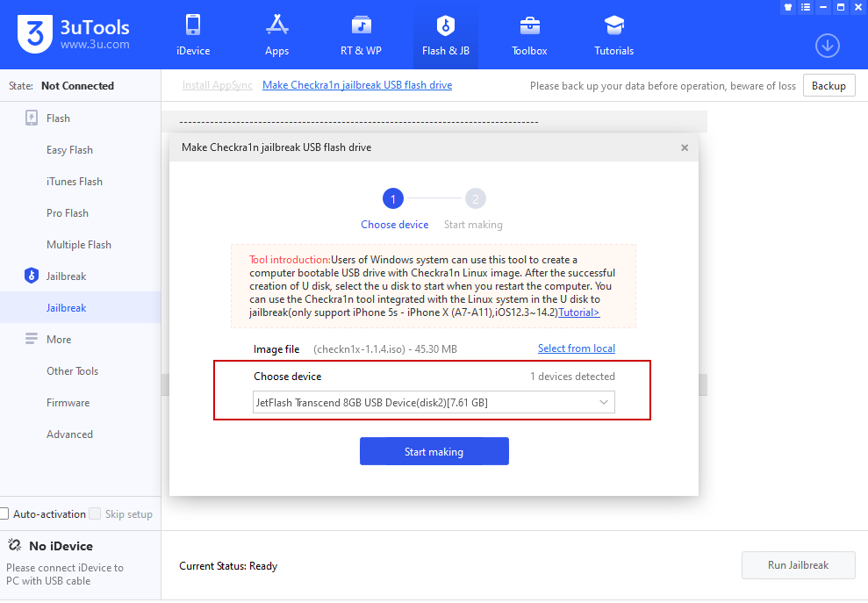This screenshot has width=868, height=603.
Task: Toggle the Skip setup checkbox
Action: coord(95,513)
